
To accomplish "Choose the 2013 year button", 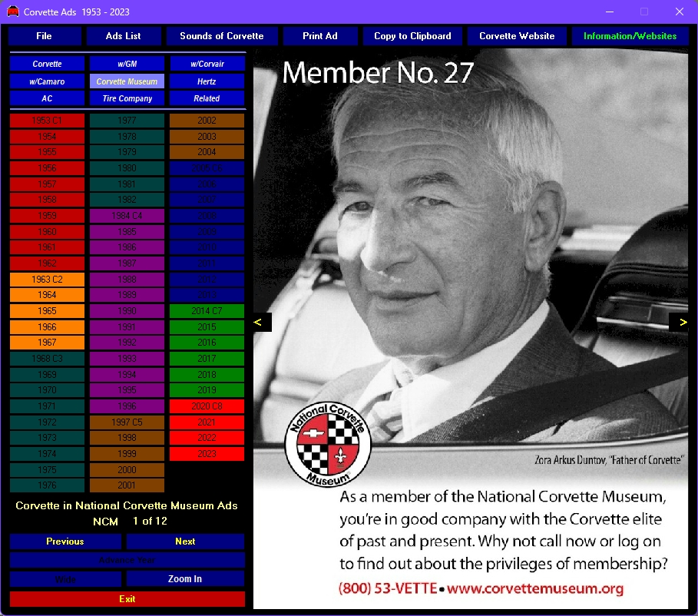I will tap(207, 295).
